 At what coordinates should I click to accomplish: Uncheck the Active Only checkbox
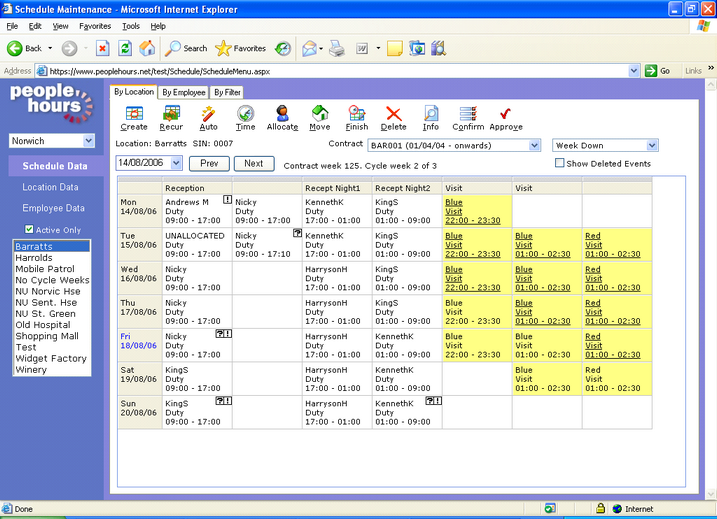(x=28, y=230)
